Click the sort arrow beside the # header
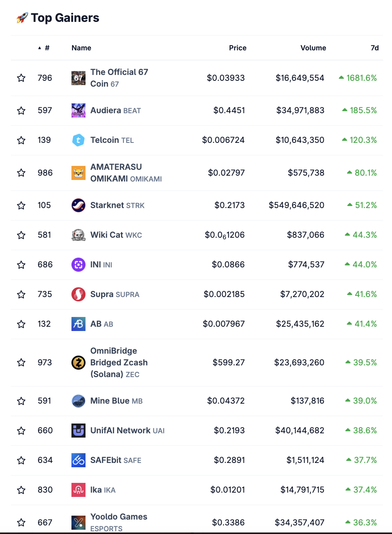 pyautogui.click(x=39, y=48)
